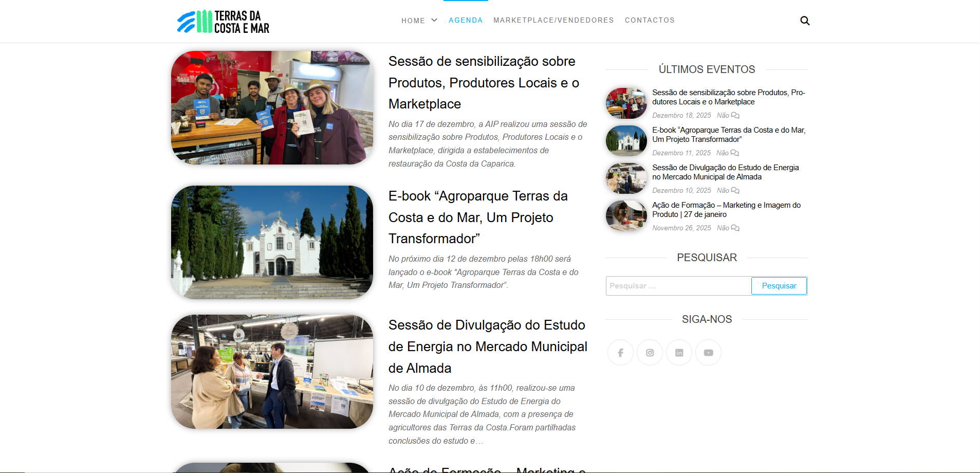Click the search magnifier icon in header
This screenshot has width=980, height=473.
click(x=805, y=21)
